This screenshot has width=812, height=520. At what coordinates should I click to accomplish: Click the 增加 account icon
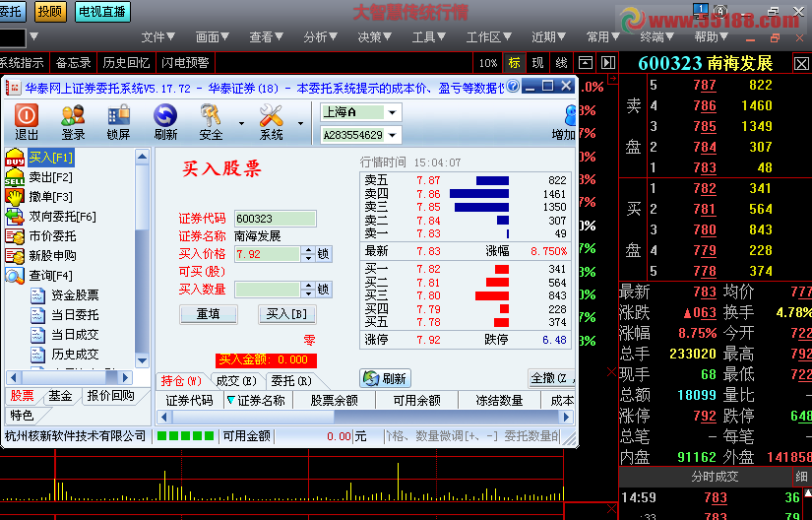[x=565, y=122]
